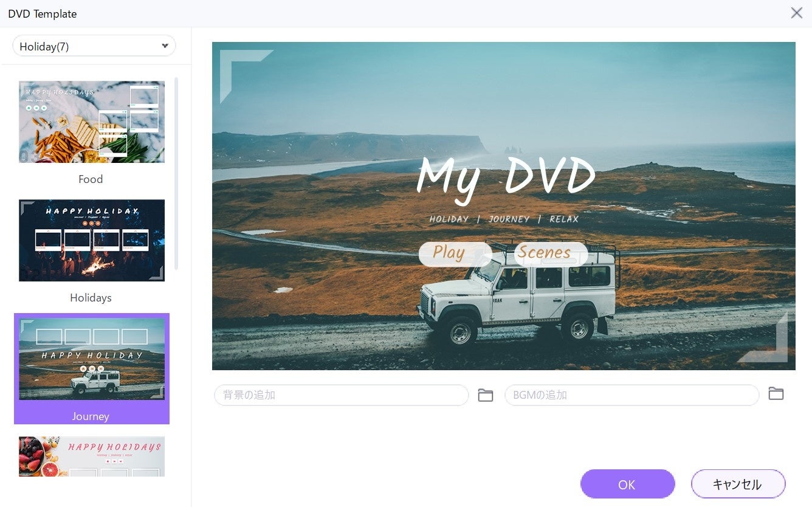812x507 pixels.
Task: Click the BGMの追加 input field
Action: 631,395
